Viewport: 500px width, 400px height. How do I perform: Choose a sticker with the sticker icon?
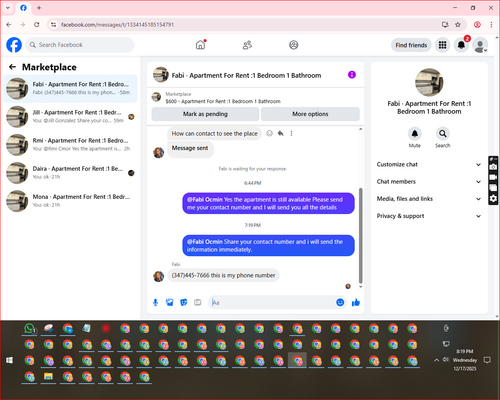pyautogui.click(x=184, y=302)
